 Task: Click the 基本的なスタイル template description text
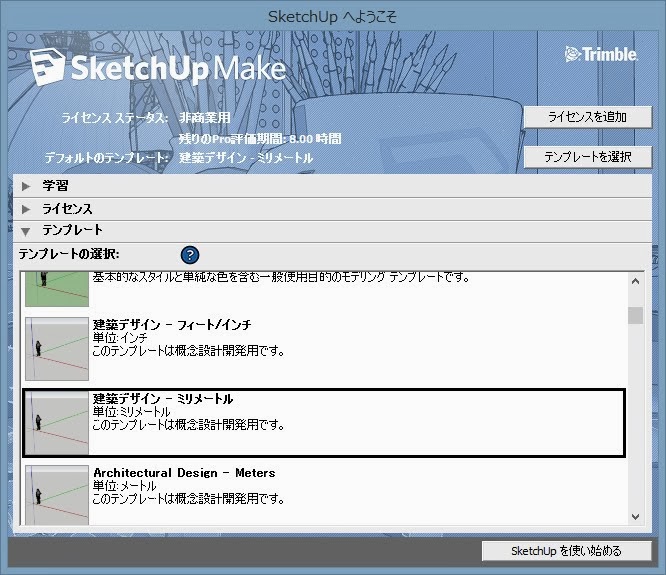[281, 277]
